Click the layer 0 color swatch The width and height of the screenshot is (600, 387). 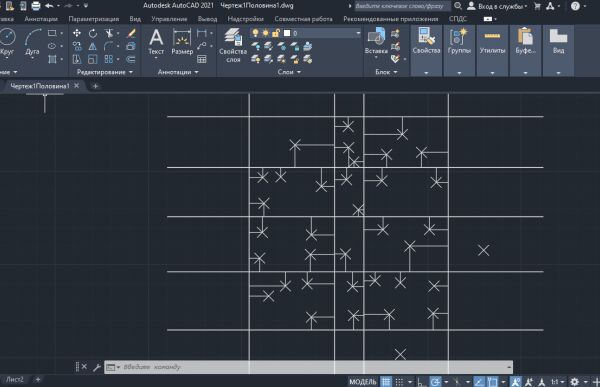pos(287,33)
